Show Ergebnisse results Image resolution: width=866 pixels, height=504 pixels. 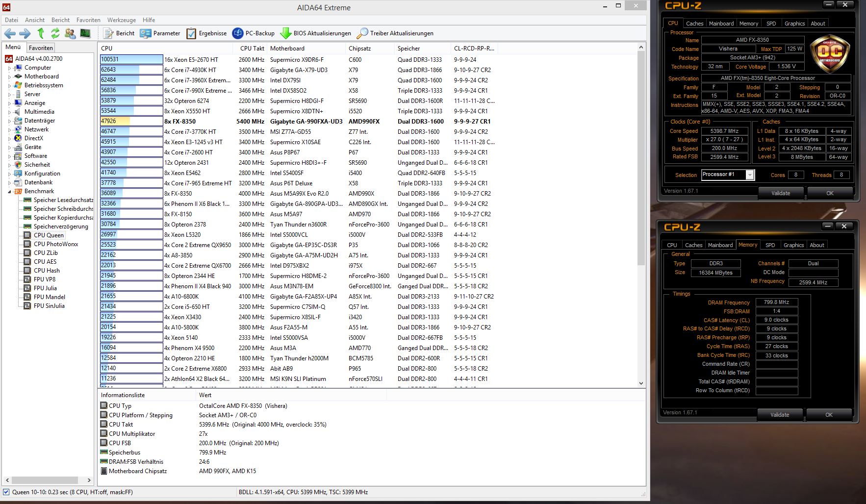[x=206, y=33]
